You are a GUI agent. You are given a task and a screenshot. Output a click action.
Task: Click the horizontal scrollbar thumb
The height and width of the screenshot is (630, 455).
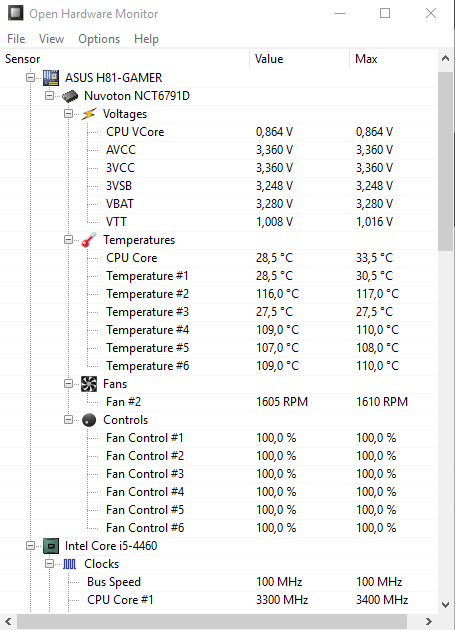coord(212,621)
